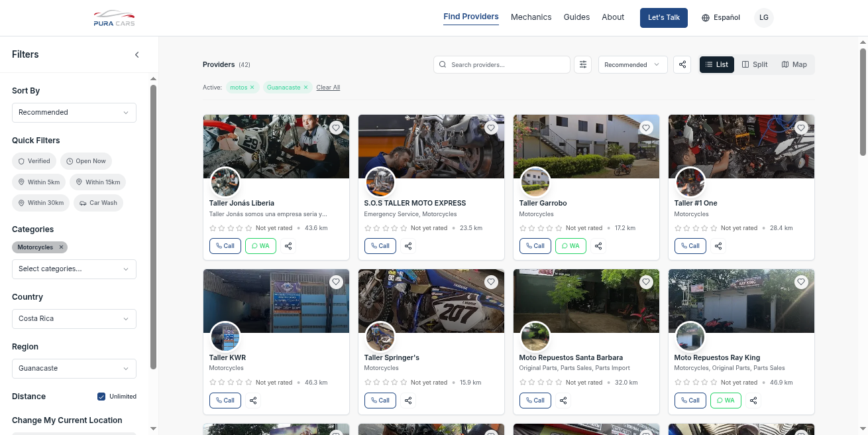Screen dimensions: 868x435
Task: Switch to the List view
Action: 717,64
